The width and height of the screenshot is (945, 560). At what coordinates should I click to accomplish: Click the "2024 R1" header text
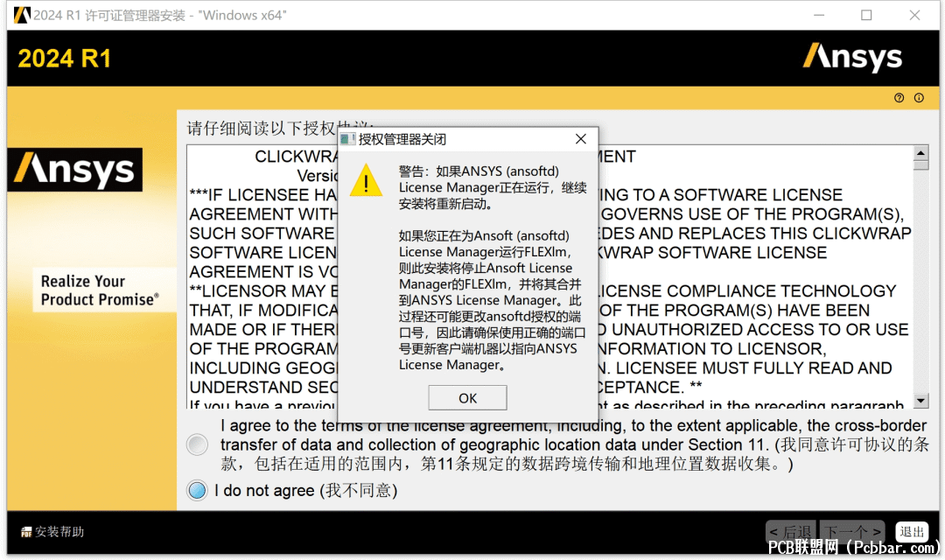coord(65,59)
